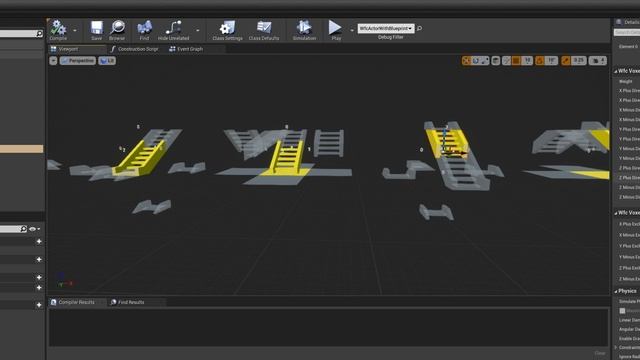Image resolution: width=640 pixels, height=360 pixels.
Task: Open the Find Results tab
Action: (131, 302)
